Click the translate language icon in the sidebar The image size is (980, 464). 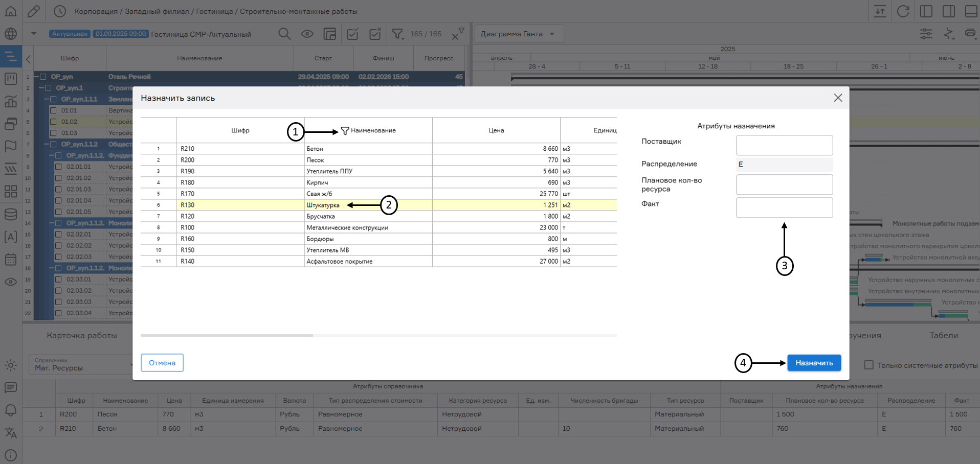[x=11, y=433]
